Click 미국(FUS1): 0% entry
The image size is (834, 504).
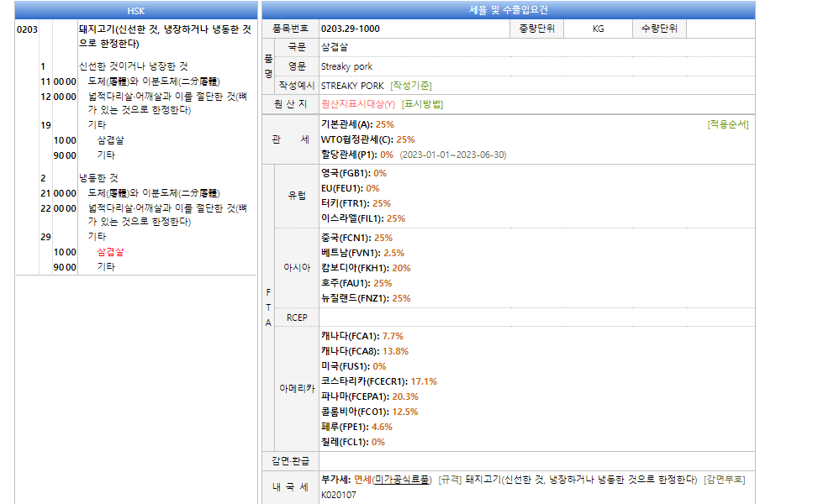[353, 366]
